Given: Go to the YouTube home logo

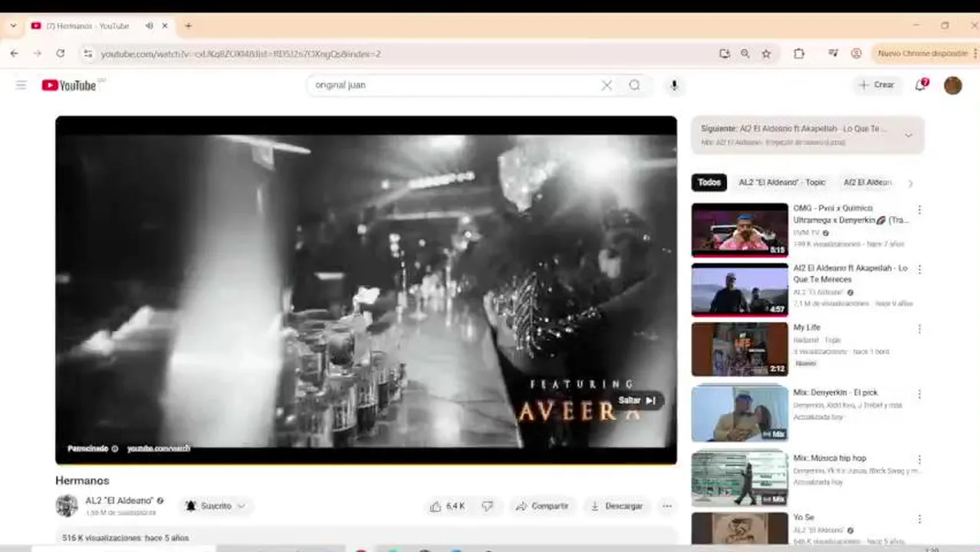Looking at the screenshot, I should tap(69, 85).
